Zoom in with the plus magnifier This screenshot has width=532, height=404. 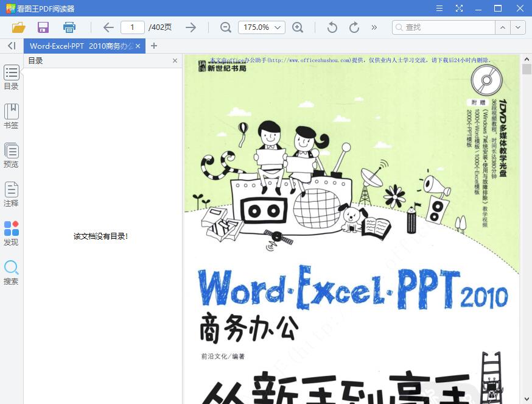click(x=298, y=27)
